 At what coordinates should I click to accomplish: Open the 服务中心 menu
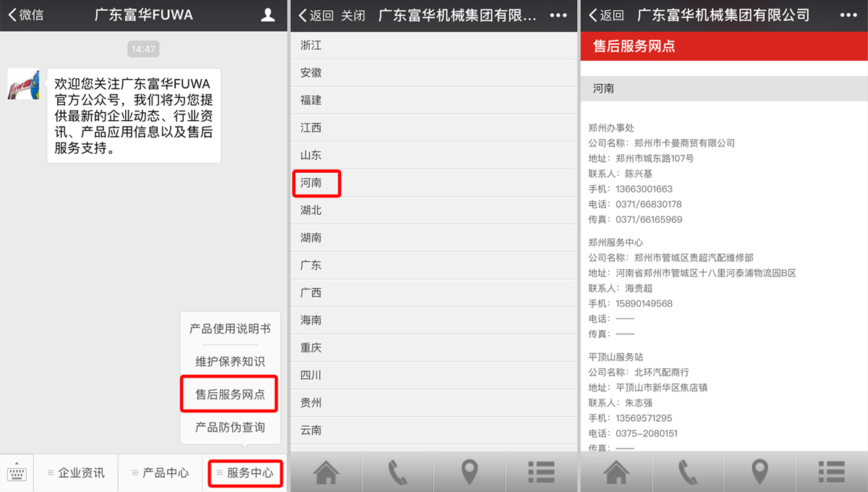[x=244, y=473]
